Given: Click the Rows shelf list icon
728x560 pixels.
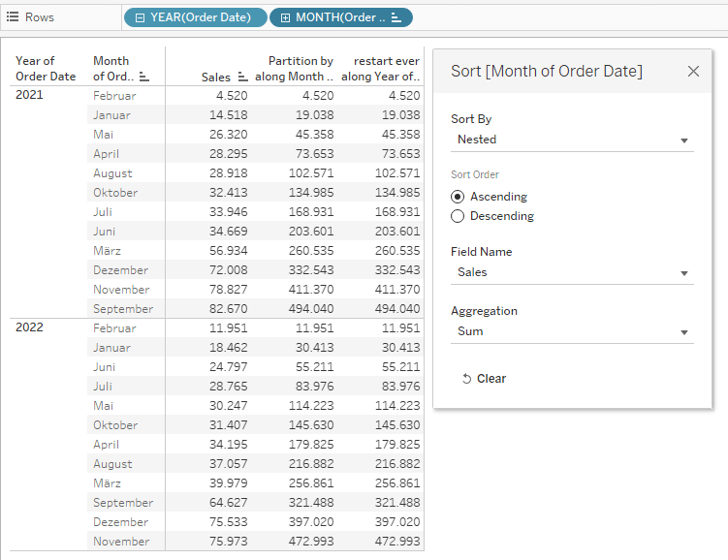Looking at the screenshot, I should coord(14,17).
